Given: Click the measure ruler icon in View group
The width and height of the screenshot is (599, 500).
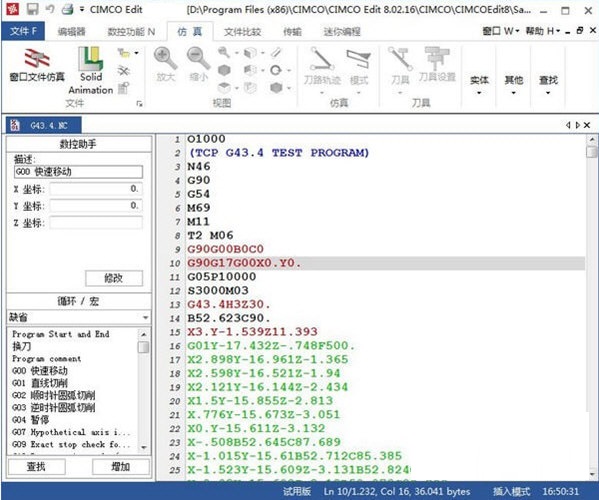Looking at the screenshot, I should point(276,52).
